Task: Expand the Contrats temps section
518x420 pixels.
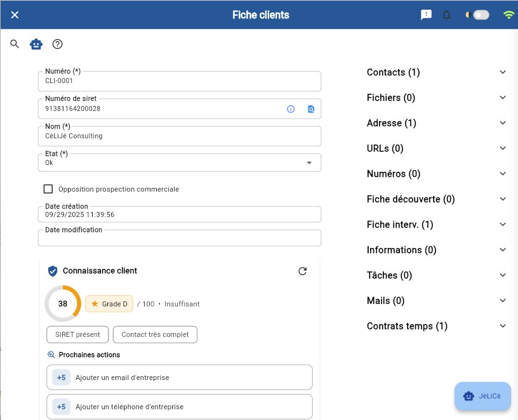Action: coord(503,325)
